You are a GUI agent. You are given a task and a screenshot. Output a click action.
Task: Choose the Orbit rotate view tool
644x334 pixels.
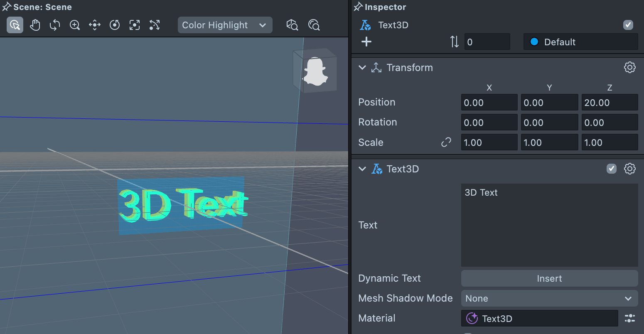(55, 25)
